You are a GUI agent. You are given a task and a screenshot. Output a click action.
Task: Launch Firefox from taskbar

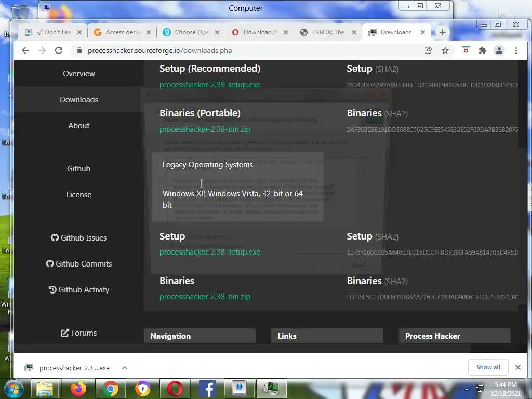[x=78, y=389]
